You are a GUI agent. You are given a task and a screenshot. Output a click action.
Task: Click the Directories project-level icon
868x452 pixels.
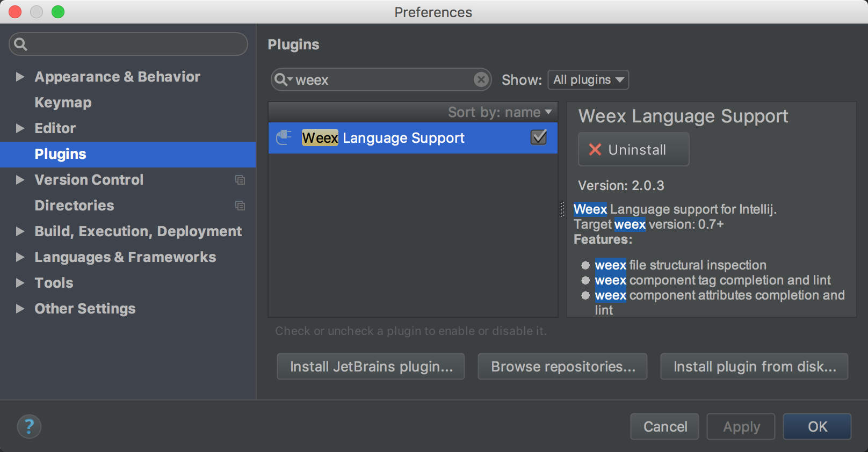click(x=240, y=206)
